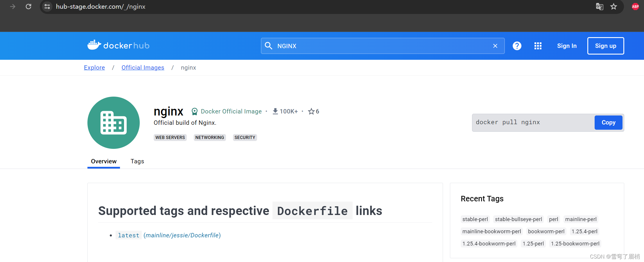
Task: Click the Docker Official Image badge icon
Action: click(195, 111)
